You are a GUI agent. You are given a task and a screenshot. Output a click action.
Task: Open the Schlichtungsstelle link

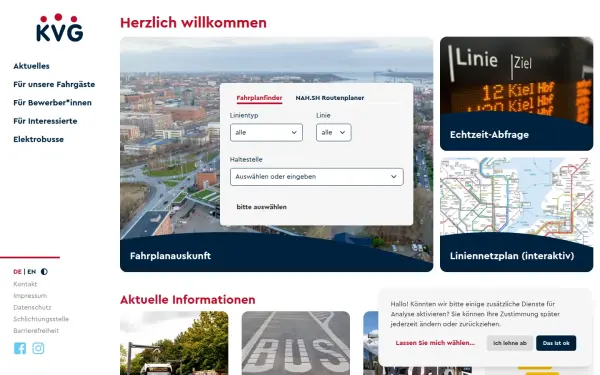(41, 319)
